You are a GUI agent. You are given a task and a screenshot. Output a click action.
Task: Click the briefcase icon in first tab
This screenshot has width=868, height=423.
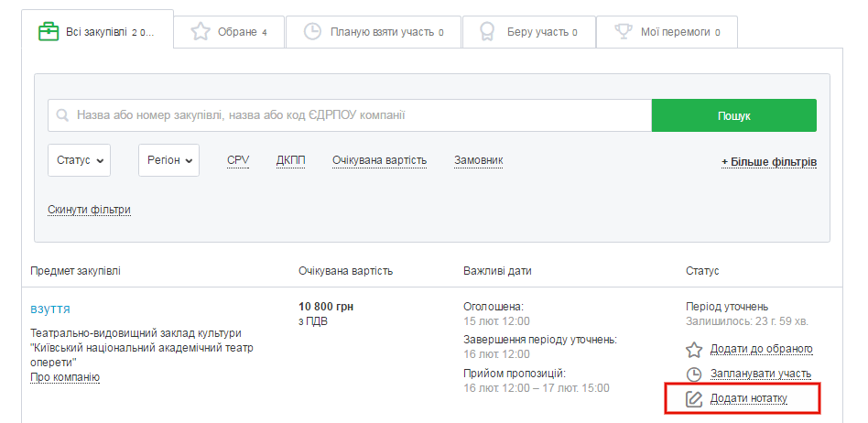pos(48,31)
